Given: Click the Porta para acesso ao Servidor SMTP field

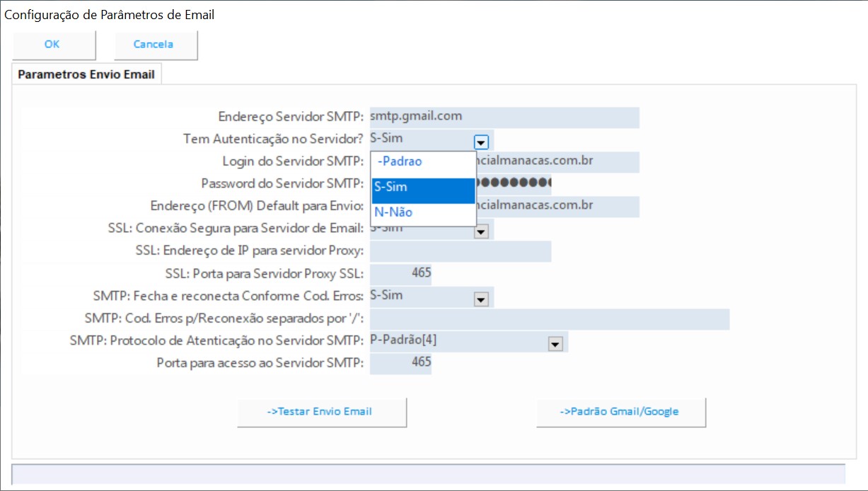Looking at the screenshot, I should 400,363.
